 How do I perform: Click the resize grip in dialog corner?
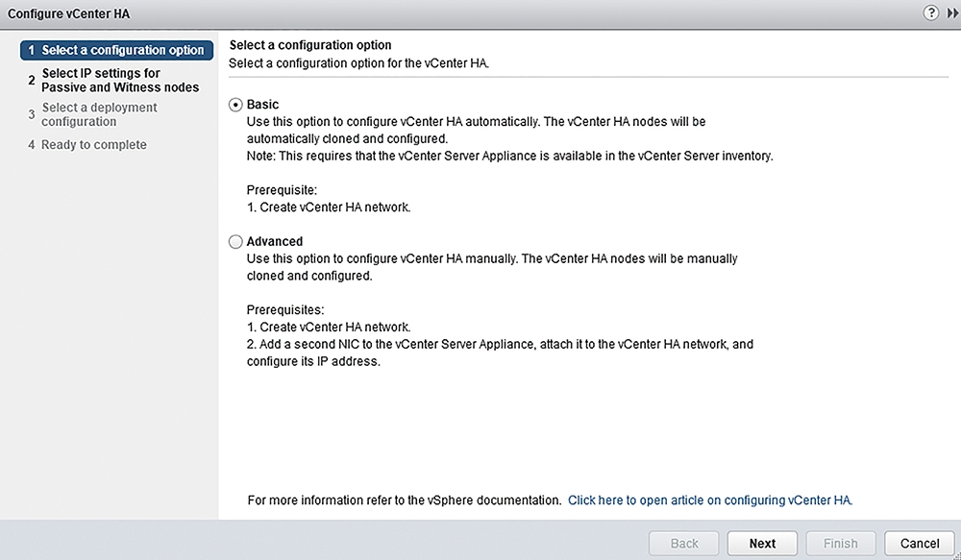coord(957,556)
